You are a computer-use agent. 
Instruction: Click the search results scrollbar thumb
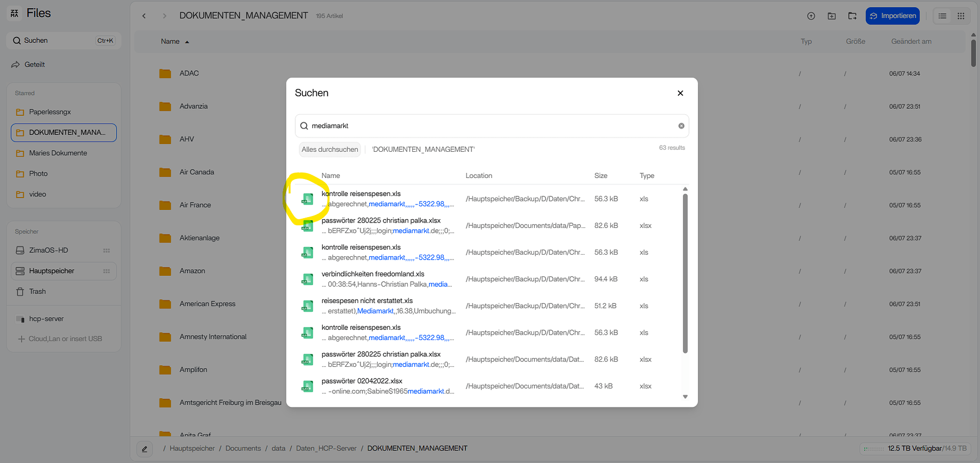pyautogui.click(x=685, y=274)
